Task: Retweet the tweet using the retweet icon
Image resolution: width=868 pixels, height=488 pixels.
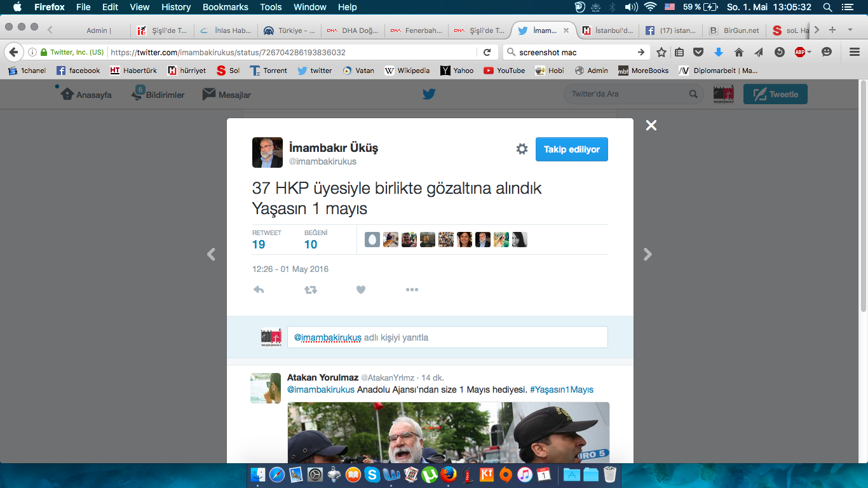Action: [310, 290]
